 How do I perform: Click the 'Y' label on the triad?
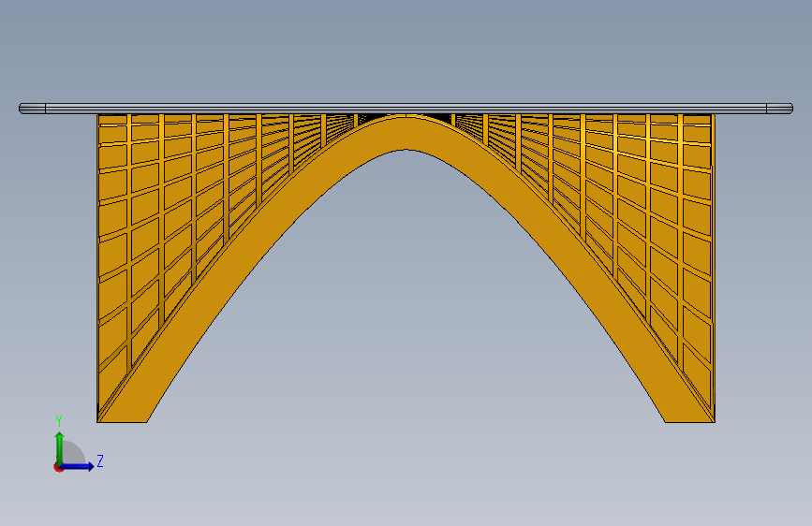pyautogui.click(x=59, y=421)
